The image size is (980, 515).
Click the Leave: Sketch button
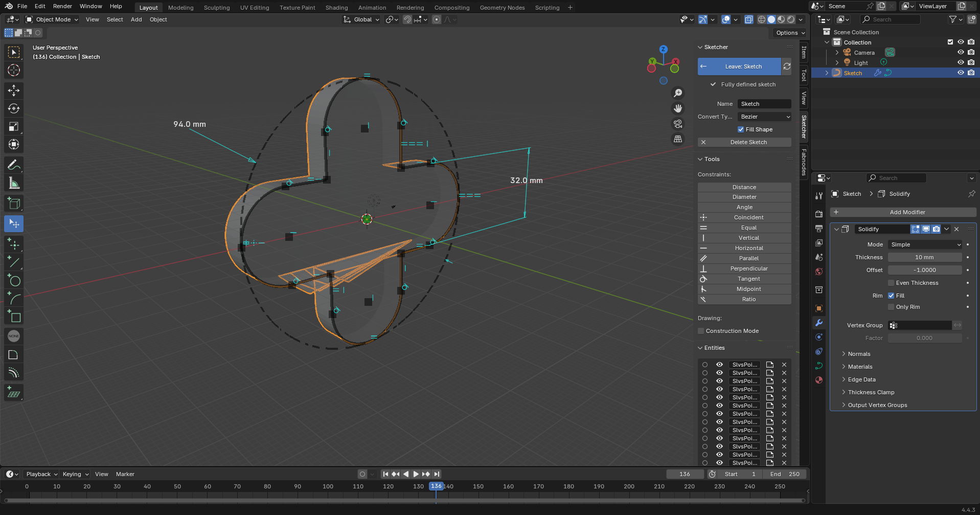click(x=739, y=66)
